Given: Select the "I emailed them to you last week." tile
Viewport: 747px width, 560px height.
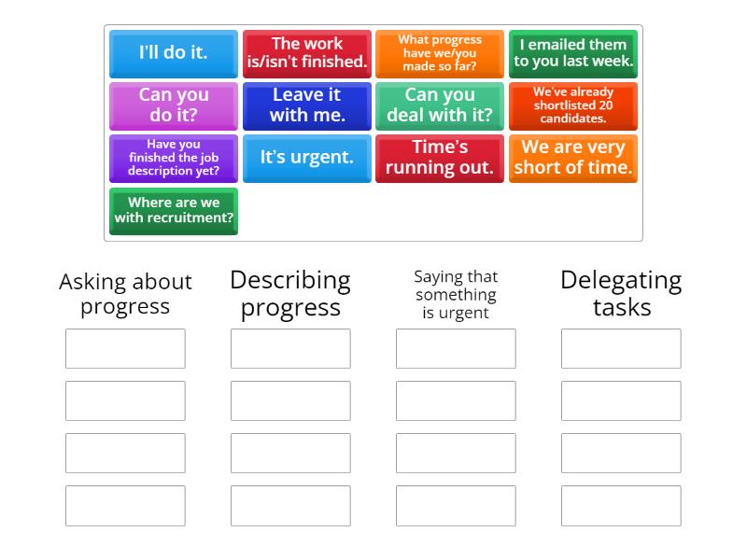Looking at the screenshot, I should coord(573,53).
